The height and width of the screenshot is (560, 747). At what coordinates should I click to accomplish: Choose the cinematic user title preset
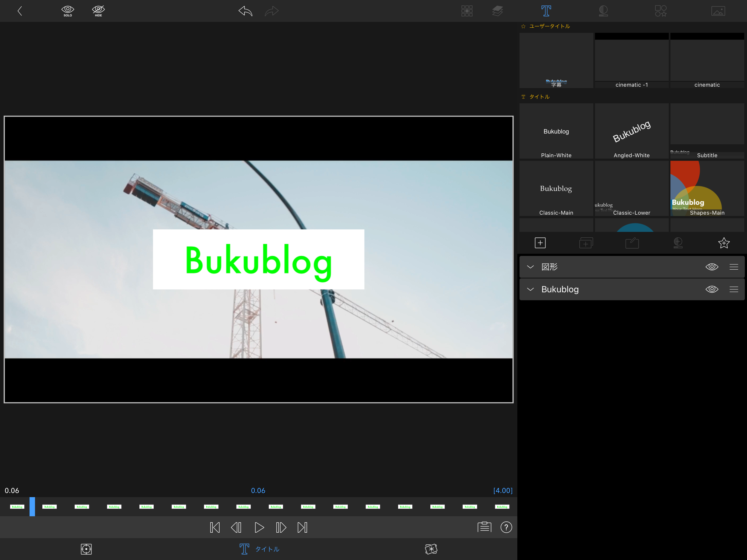click(x=707, y=60)
